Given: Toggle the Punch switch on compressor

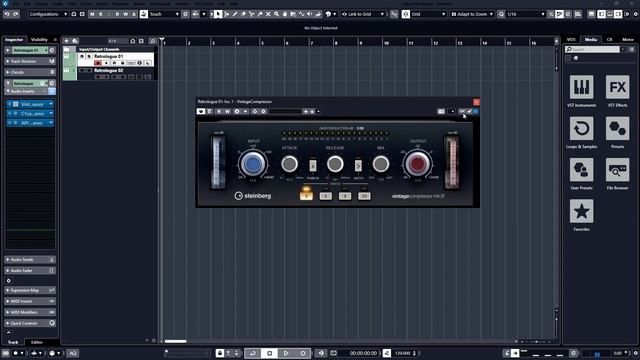Looking at the screenshot, I should [x=313, y=165].
